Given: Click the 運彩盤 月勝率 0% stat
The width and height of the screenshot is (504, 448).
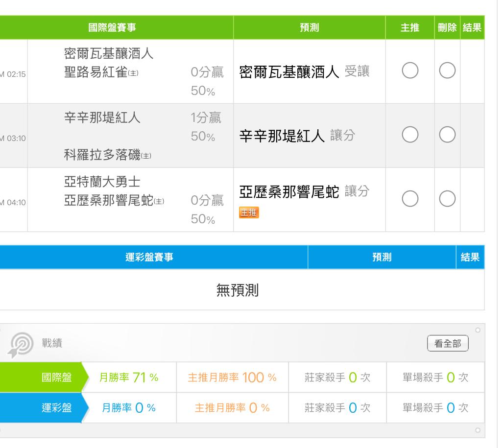Looking at the screenshot, I should [128, 408].
